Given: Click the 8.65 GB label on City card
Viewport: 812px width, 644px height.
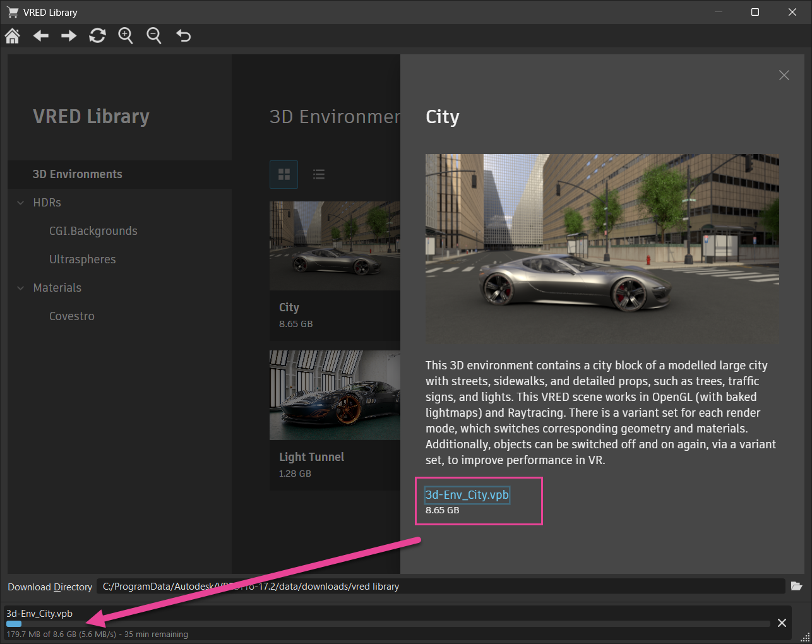Looking at the screenshot, I should click(x=296, y=324).
